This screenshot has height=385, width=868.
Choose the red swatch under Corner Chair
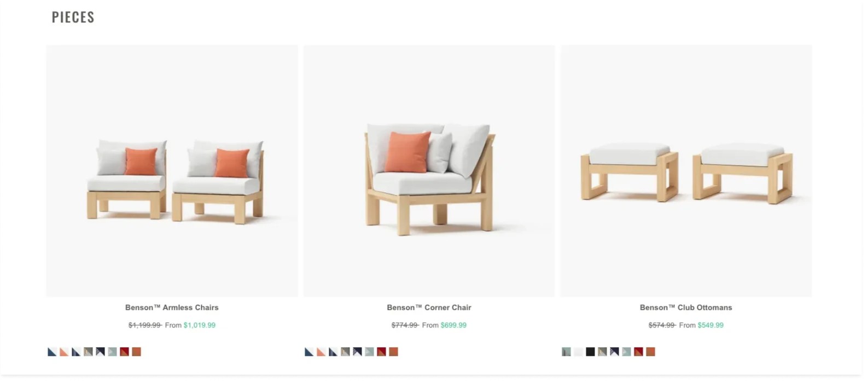381,352
